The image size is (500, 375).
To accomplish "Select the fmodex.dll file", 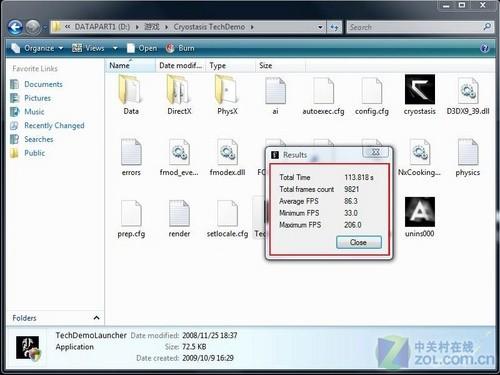I will [x=227, y=157].
